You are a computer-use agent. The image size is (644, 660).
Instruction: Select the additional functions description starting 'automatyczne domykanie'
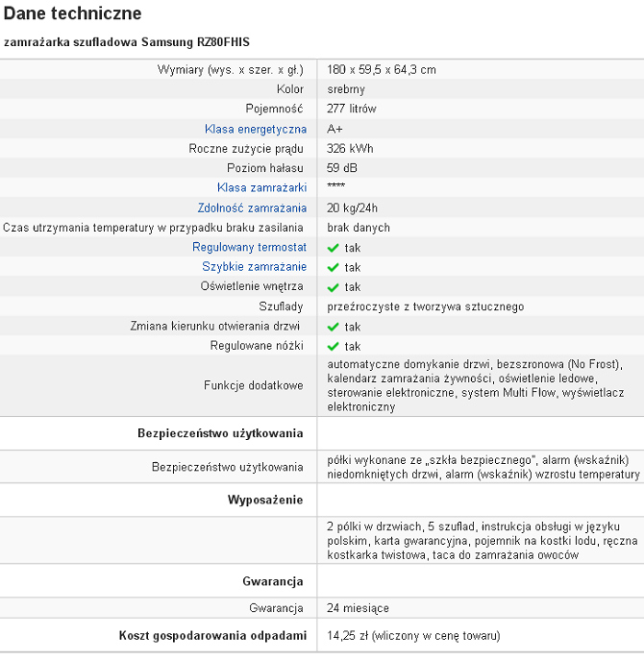pos(476,385)
